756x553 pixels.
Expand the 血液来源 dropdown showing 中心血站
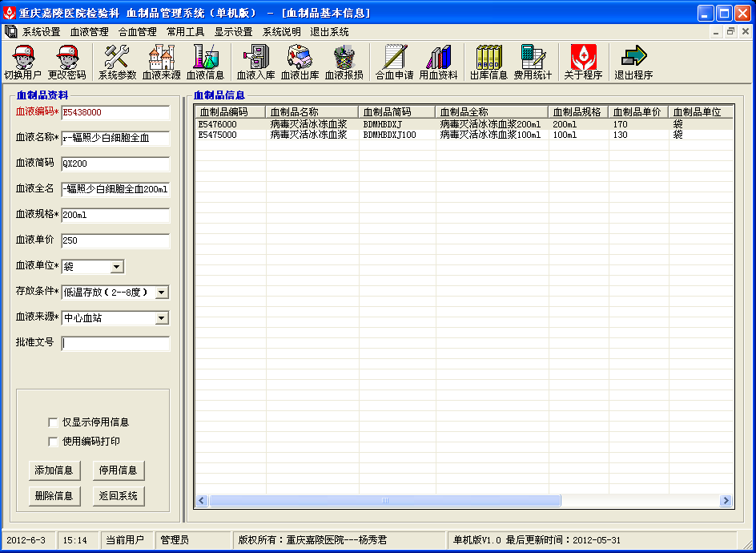point(162,318)
